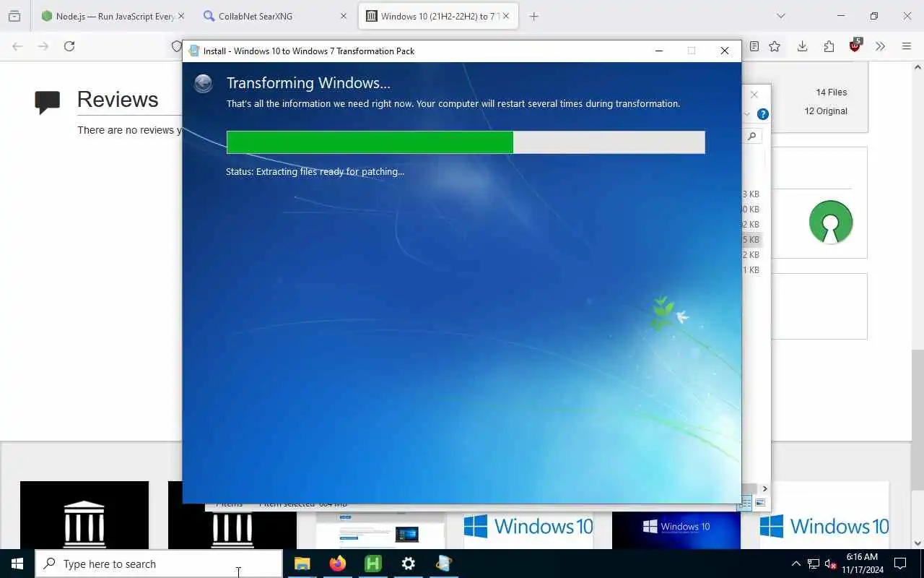Image resolution: width=924 pixels, height=578 pixels.
Task: Open the network status tray icon
Action: click(x=814, y=564)
